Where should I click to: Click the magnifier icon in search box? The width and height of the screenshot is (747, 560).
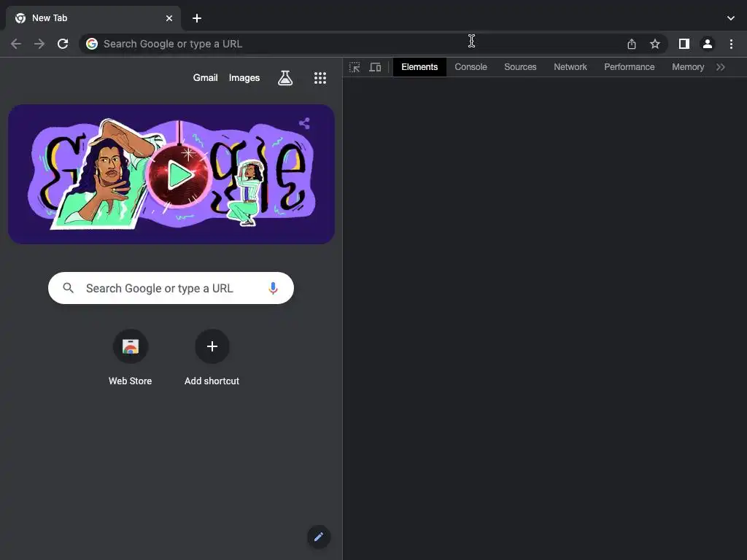68,288
